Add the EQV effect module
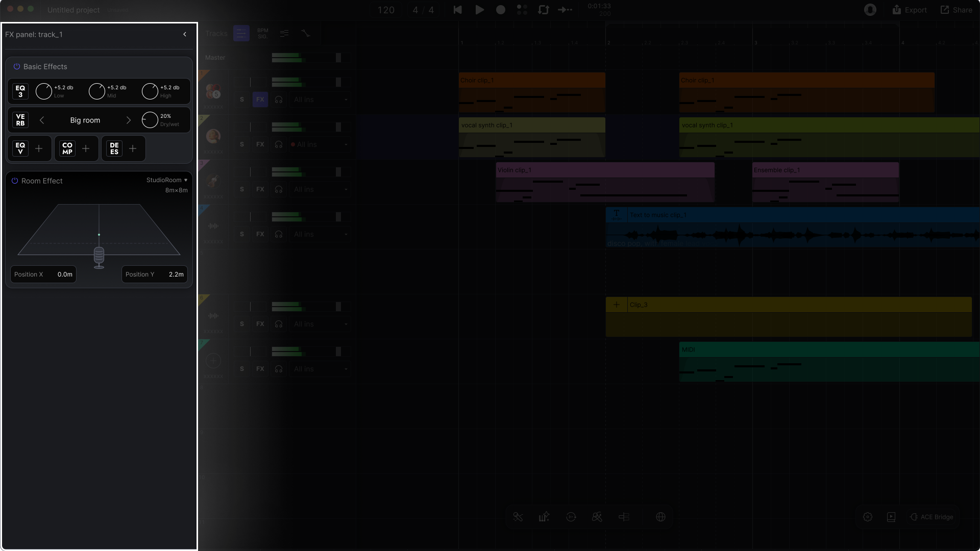The width and height of the screenshot is (980, 551). 39,148
